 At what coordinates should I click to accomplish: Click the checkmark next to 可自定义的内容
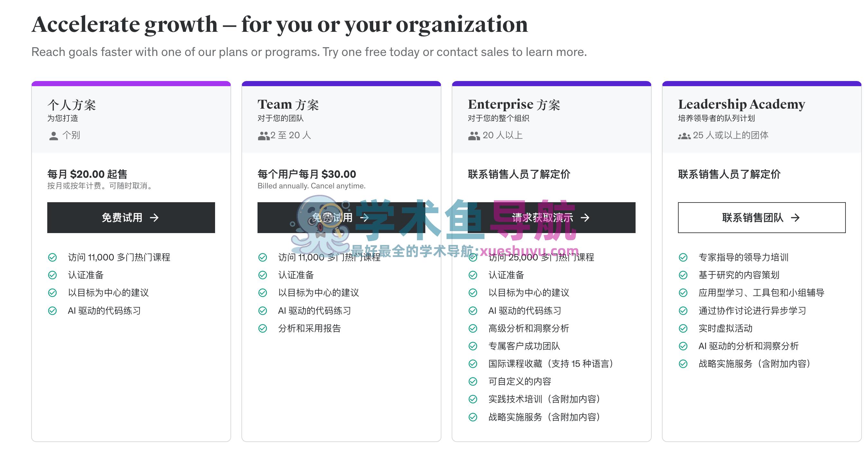pos(473,382)
